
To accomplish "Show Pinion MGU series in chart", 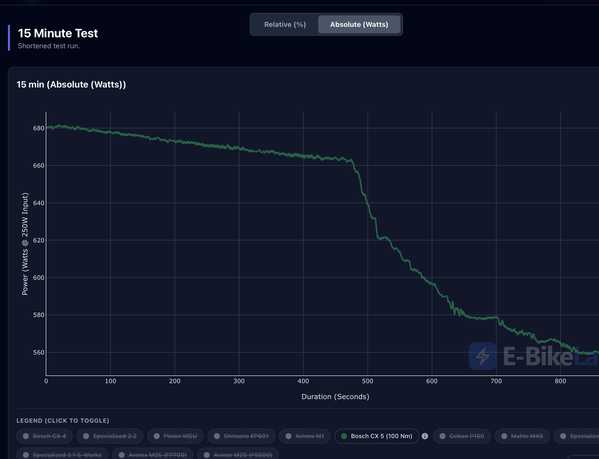I will click(175, 436).
